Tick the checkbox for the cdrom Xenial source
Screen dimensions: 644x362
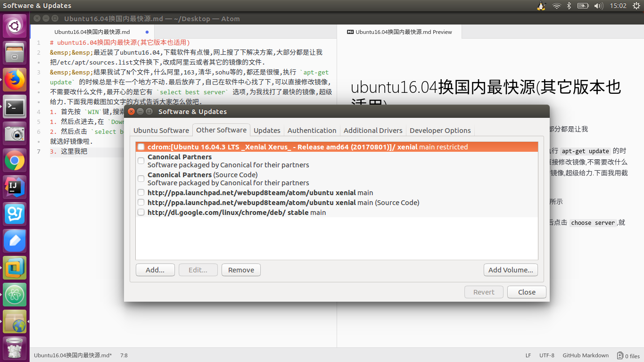pos(141,147)
